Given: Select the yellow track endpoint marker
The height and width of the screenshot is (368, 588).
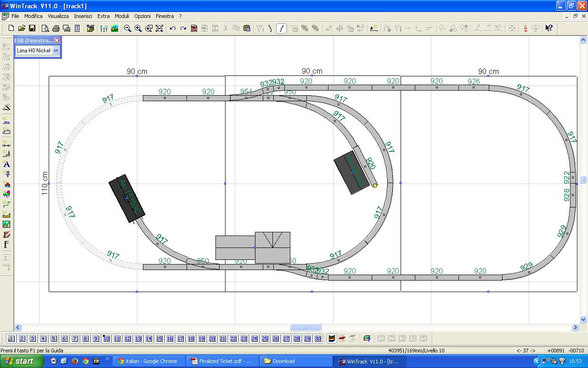Looking at the screenshot, I should pyautogui.click(x=375, y=185).
